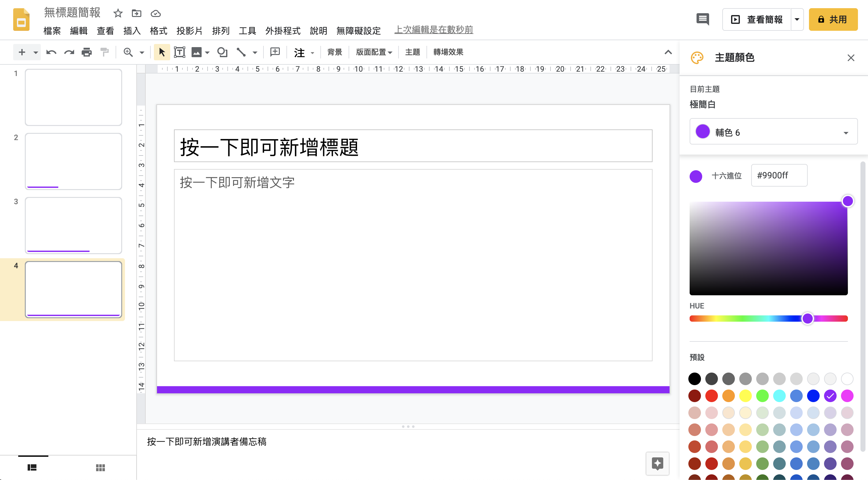Viewport: 868px width, 480px height.
Task: Select slide 2 thumbnail
Action: click(x=73, y=161)
